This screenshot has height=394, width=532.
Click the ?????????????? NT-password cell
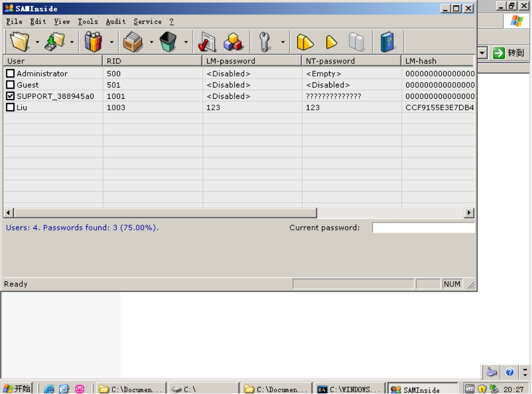(333, 96)
